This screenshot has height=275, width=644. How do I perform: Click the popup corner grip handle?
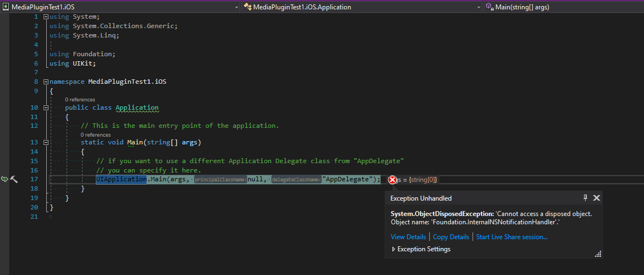coord(598,254)
